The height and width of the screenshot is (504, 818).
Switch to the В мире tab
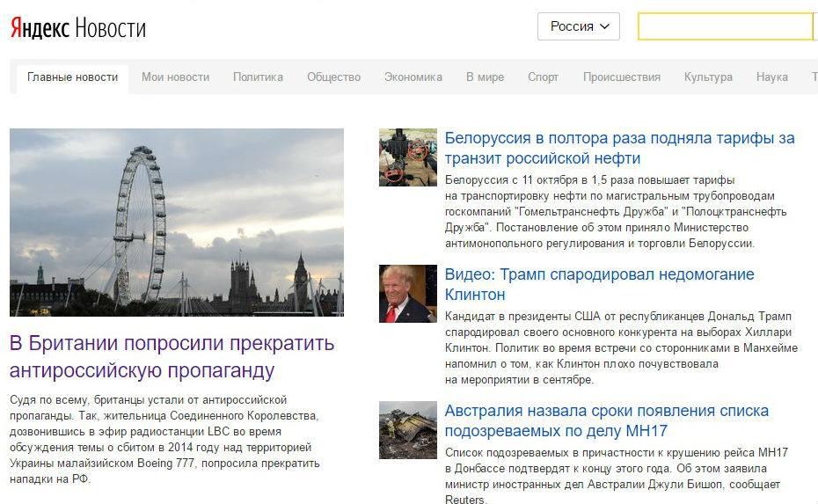point(486,77)
